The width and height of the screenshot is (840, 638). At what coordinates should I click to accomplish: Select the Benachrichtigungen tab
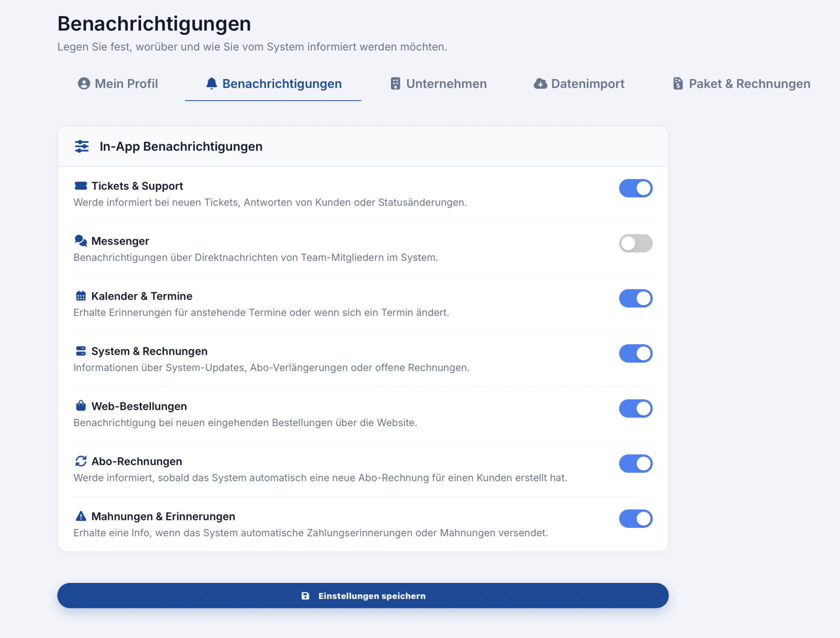pos(273,84)
